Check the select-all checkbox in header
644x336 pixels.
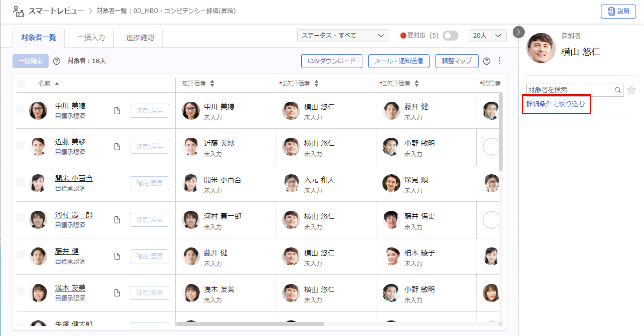pyautogui.click(x=21, y=83)
